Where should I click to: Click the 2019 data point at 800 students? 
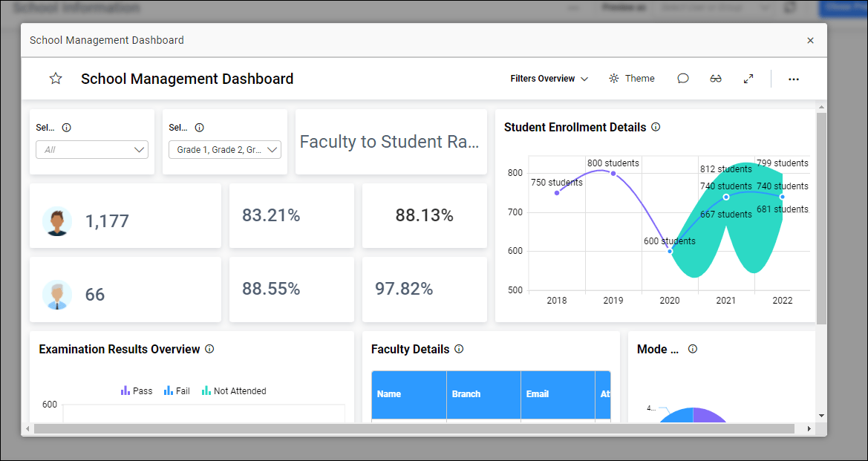pos(613,173)
